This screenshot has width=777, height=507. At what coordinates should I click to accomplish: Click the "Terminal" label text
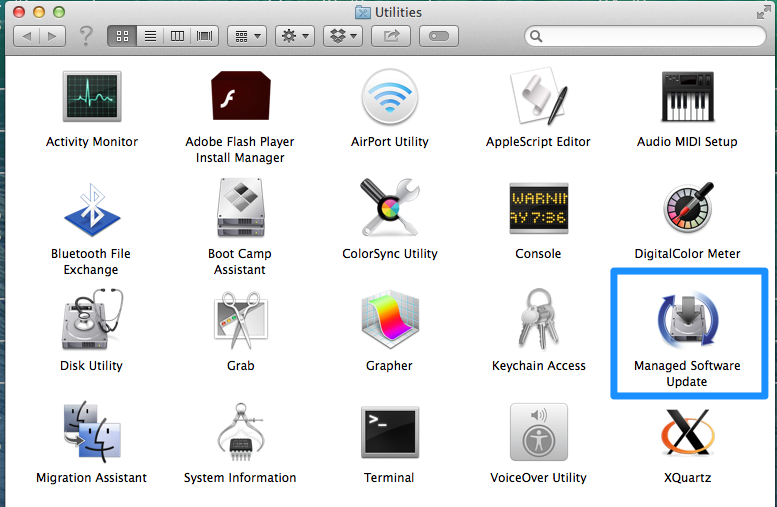coord(389,478)
